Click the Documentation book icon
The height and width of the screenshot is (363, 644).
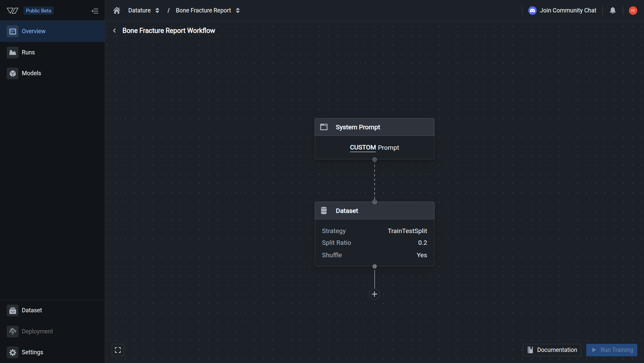pyautogui.click(x=530, y=350)
